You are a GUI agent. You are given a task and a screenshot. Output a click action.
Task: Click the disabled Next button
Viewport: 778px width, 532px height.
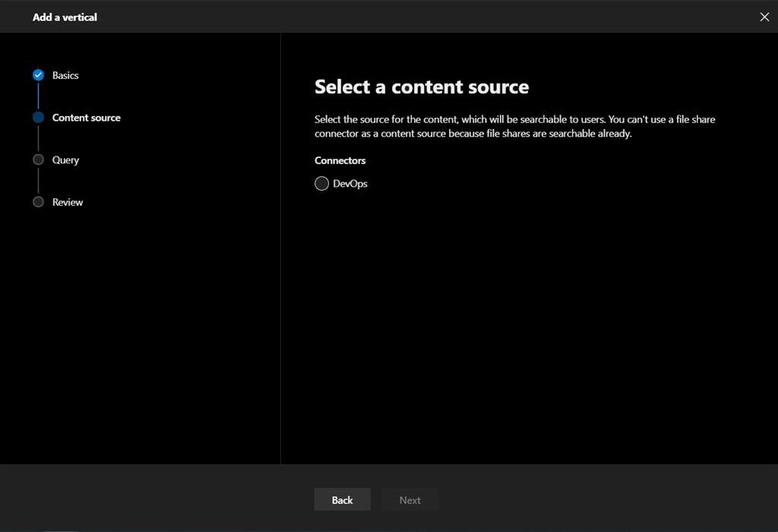click(410, 499)
